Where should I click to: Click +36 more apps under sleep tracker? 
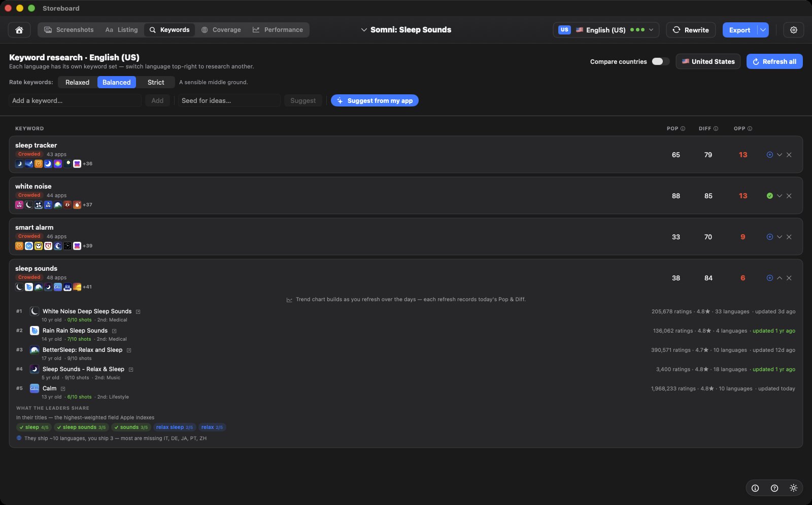[88, 164]
